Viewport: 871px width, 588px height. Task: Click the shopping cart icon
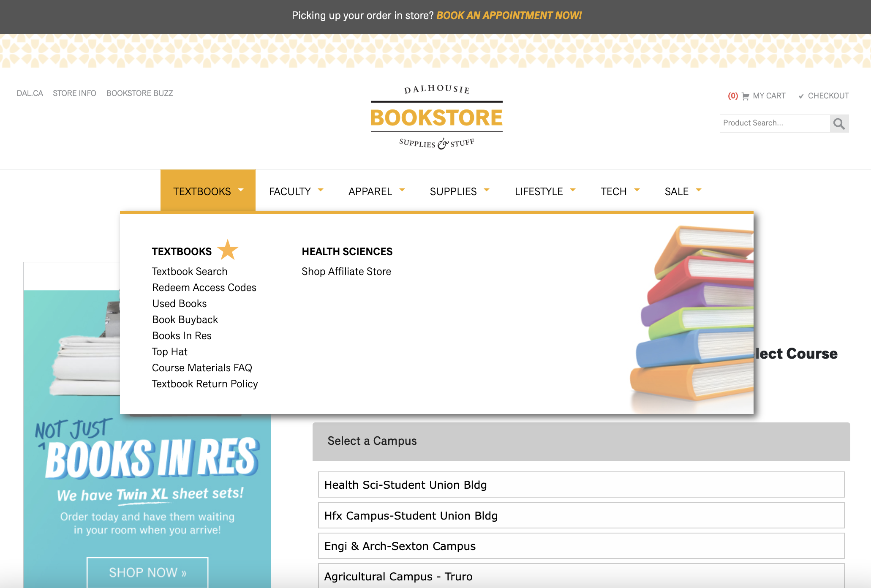746,96
